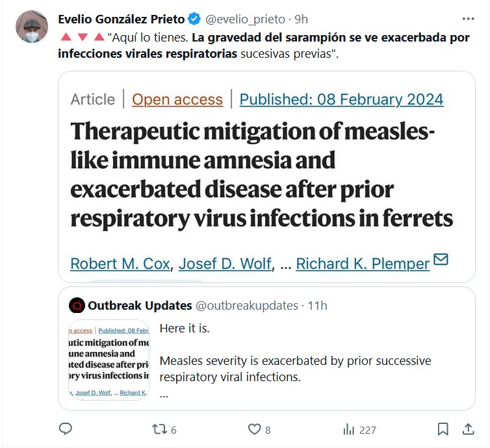This screenshot has height=448, width=490.
Task: Click the reply speech bubble icon
Action: pos(65,429)
